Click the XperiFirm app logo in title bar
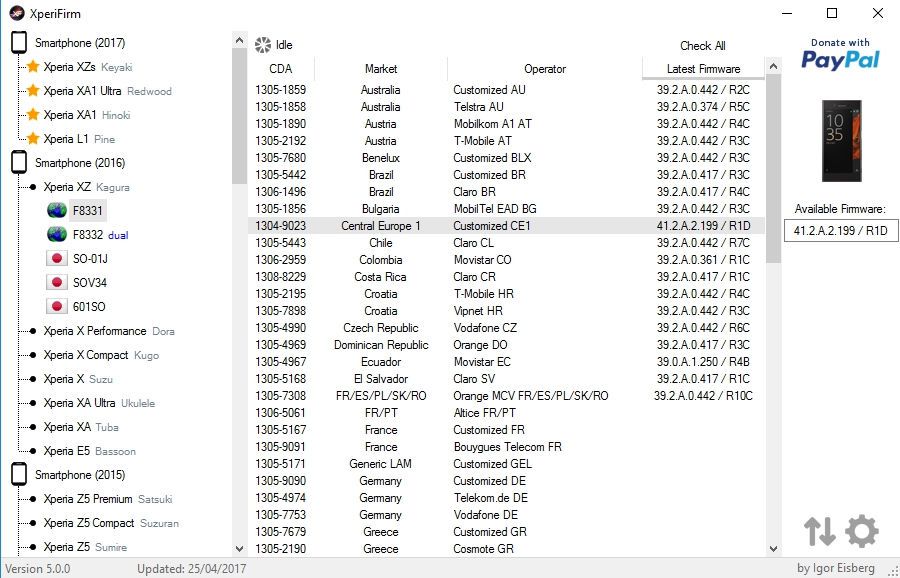Image resolution: width=900 pixels, height=578 pixels. 17,13
